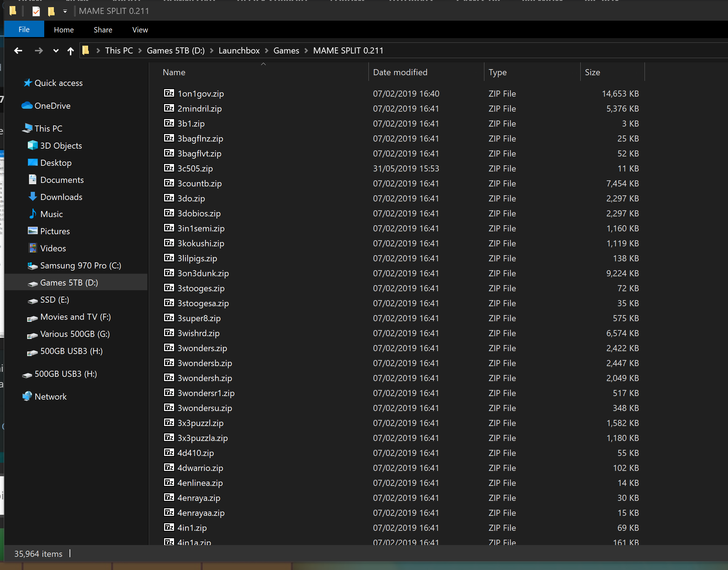Click the 7z icon of 3c505.zip
Image resolution: width=728 pixels, height=570 pixels.
[x=169, y=168]
